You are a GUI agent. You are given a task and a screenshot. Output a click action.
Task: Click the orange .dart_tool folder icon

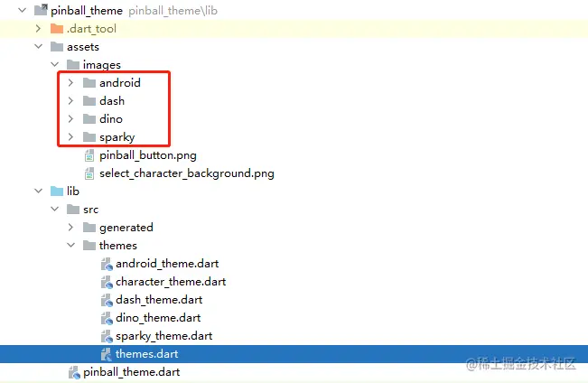pos(57,29)
